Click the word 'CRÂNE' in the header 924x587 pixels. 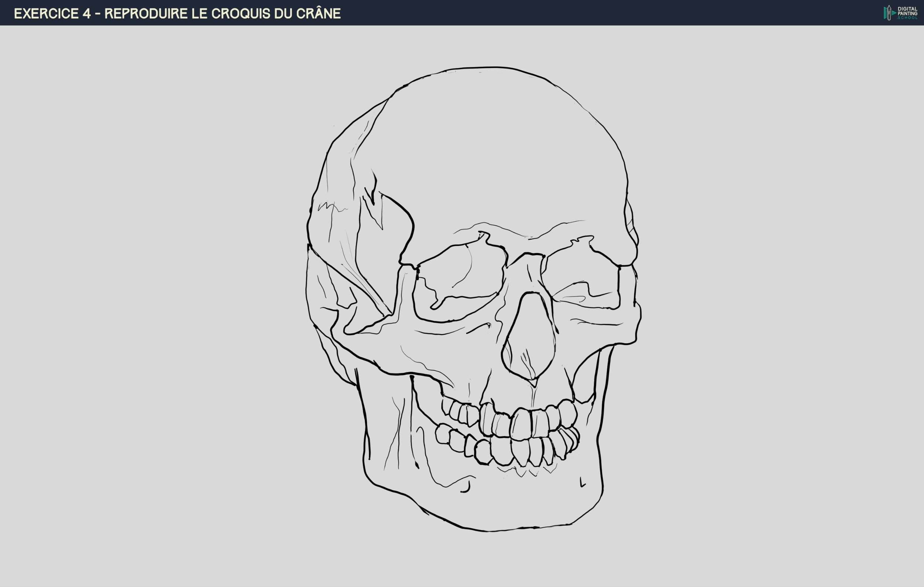(x=318, y=13)
